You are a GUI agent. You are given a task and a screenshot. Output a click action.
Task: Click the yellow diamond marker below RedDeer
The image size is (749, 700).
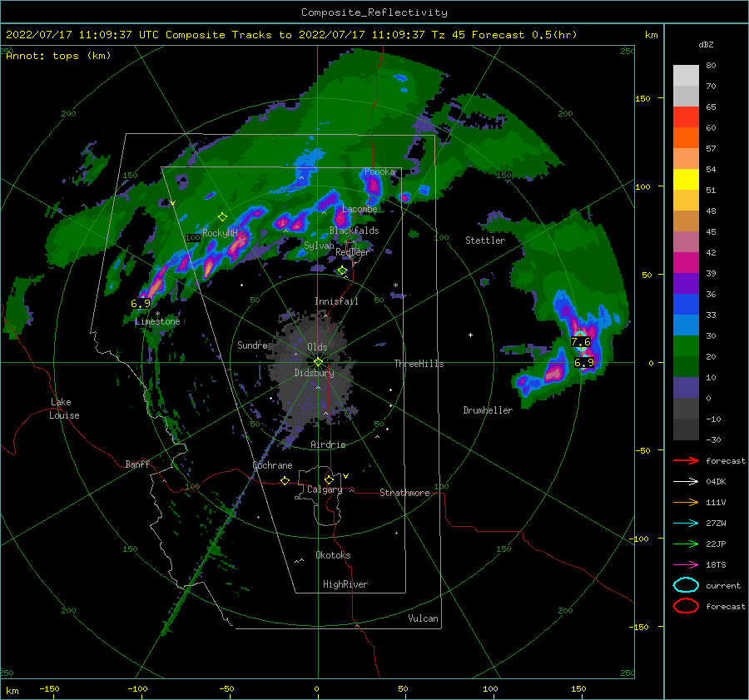(x=342, y=271)
